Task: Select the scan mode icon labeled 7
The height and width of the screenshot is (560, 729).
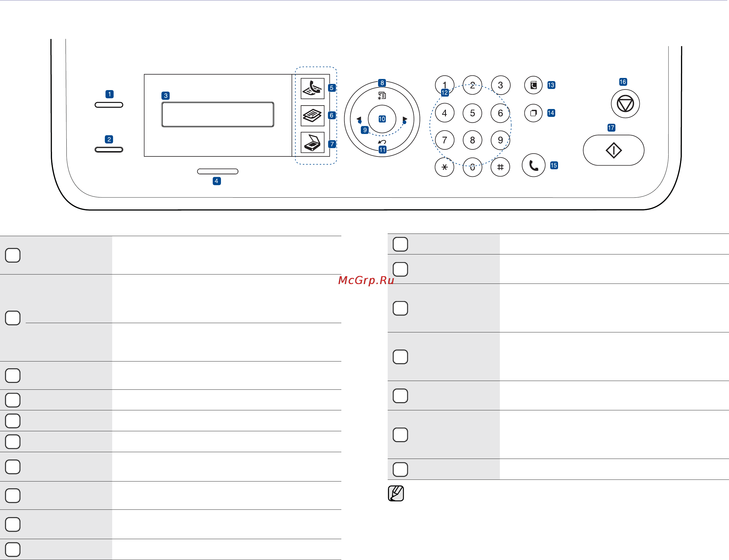Action: click(x=313, y=143)
